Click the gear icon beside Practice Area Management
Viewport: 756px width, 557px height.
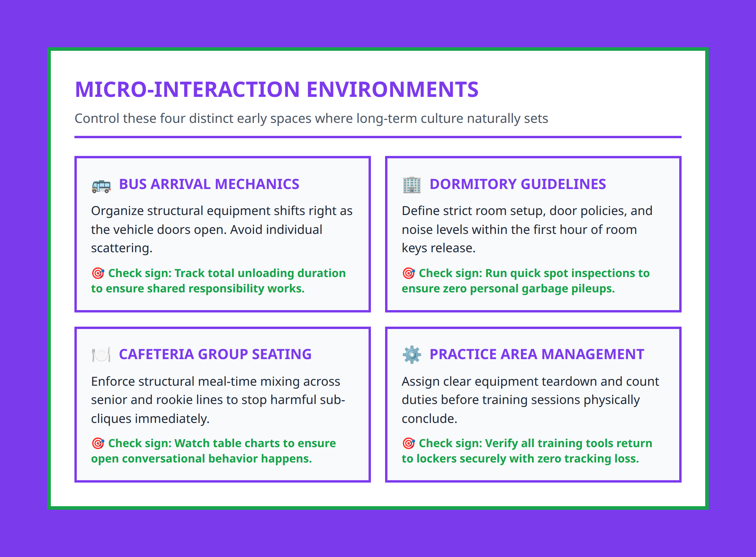coord(412,355)
